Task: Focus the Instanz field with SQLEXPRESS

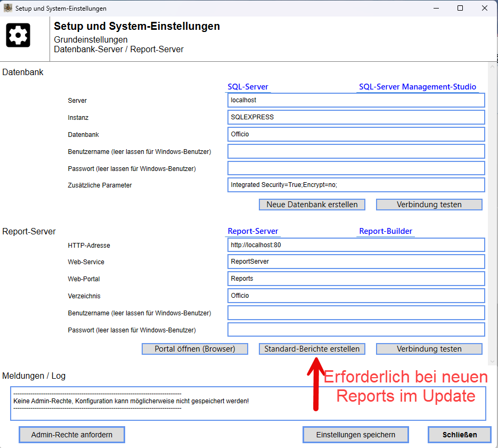Action: pos(356,117)
